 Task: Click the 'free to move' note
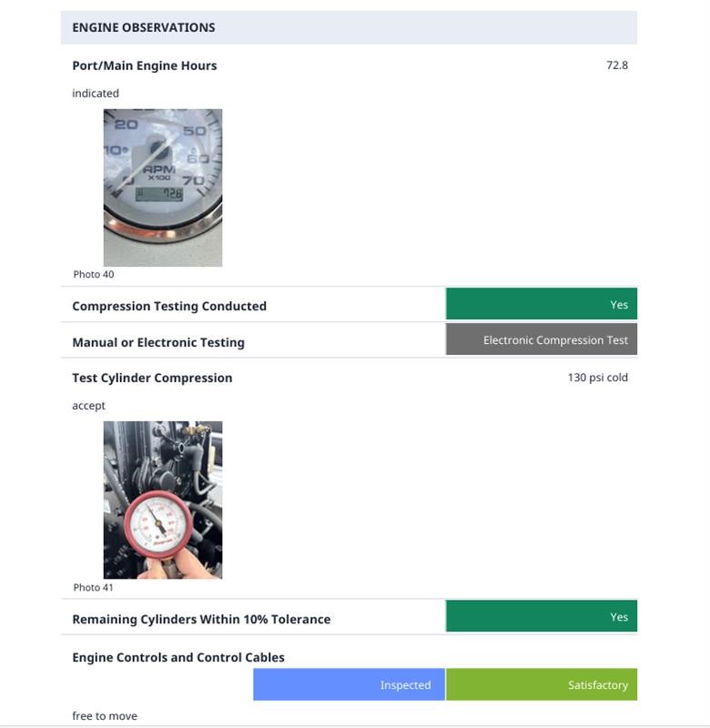pyautogui.click(x=105, y=716)
